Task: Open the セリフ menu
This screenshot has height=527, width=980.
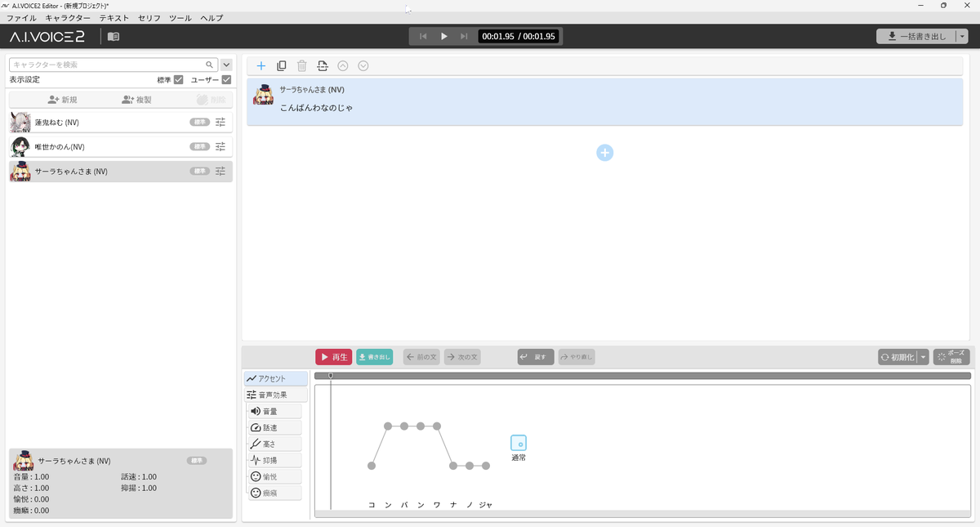Action: pyautogui.click(x=149, y=18)
